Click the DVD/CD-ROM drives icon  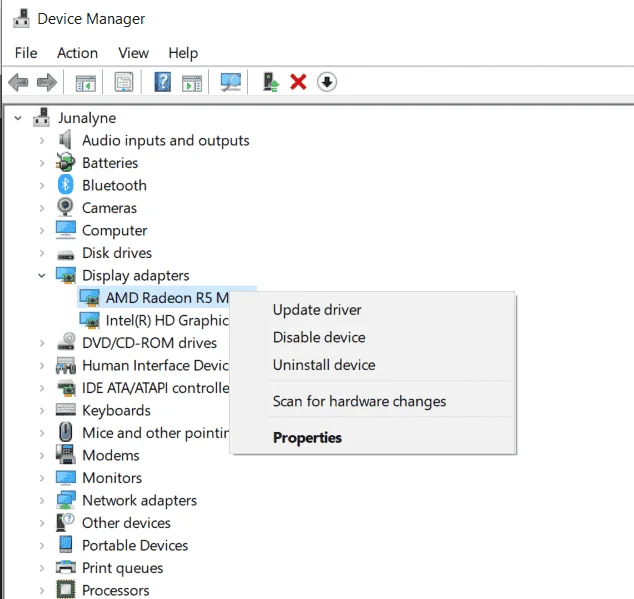(x=66, y=342)
